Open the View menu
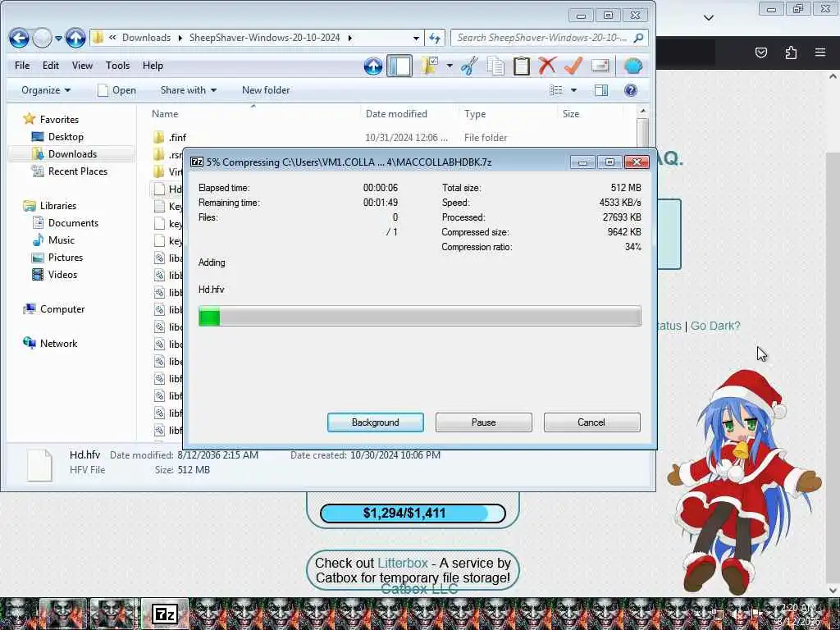The height and width of the screenshot is (630, 840). coord(82,66)
